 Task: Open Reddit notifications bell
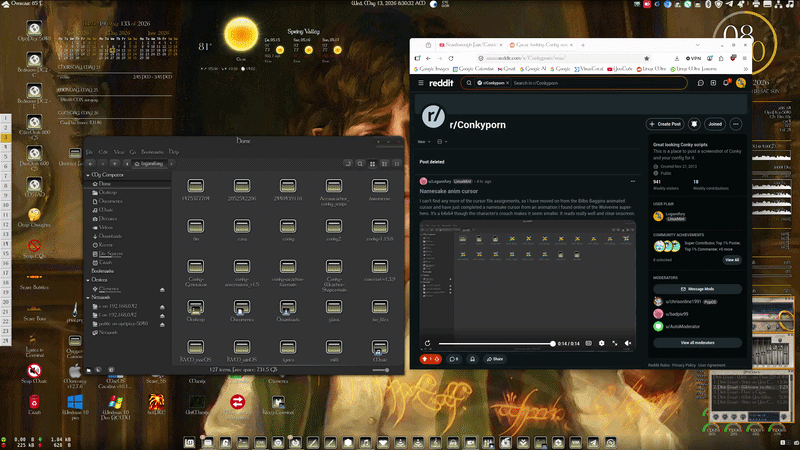click(x=726, y=83)
